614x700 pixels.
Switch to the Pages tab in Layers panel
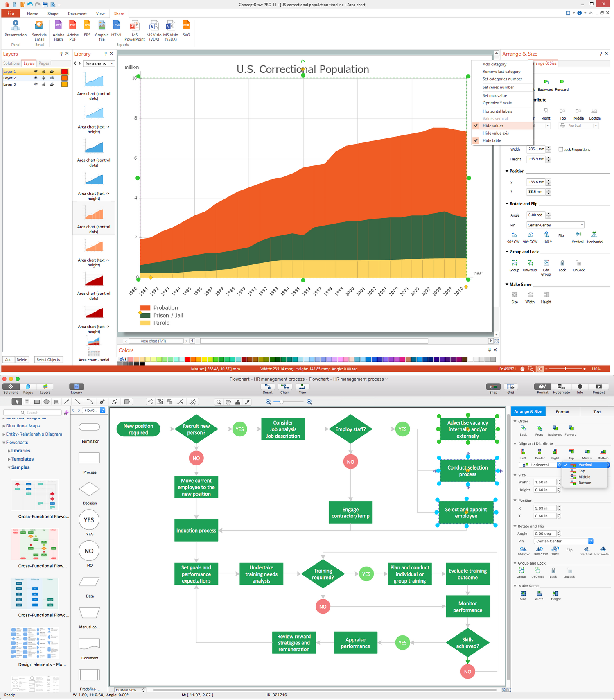pos(44,63)
